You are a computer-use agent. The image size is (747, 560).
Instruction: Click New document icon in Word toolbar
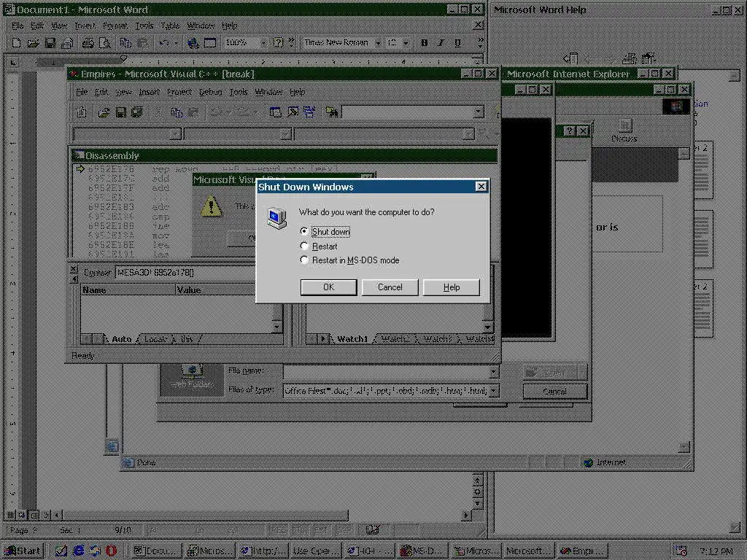pos(16,43)
